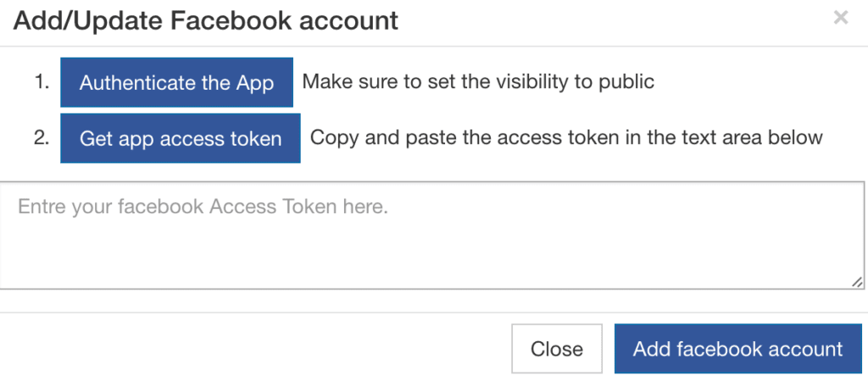Close the dialog with the X icon

(840, 18)
